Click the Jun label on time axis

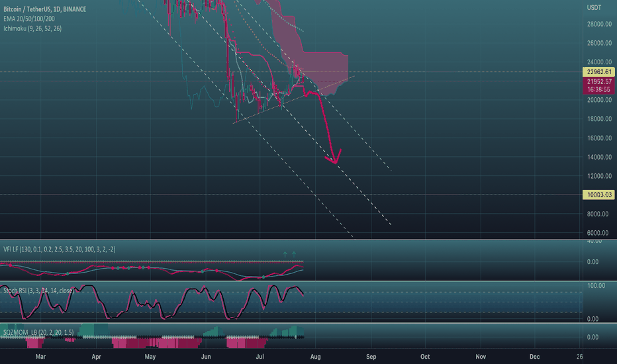click(x=206, y=357)
